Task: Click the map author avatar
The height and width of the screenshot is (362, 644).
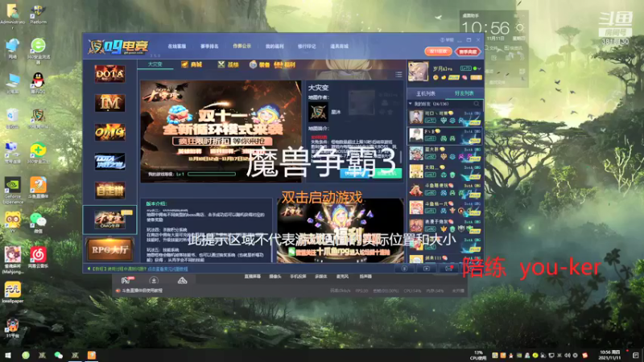Action: [x=318, y=112]
